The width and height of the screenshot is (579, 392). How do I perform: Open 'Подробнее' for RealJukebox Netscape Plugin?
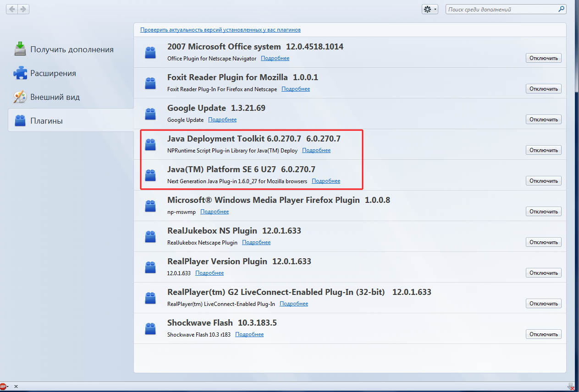coord(256,242)
